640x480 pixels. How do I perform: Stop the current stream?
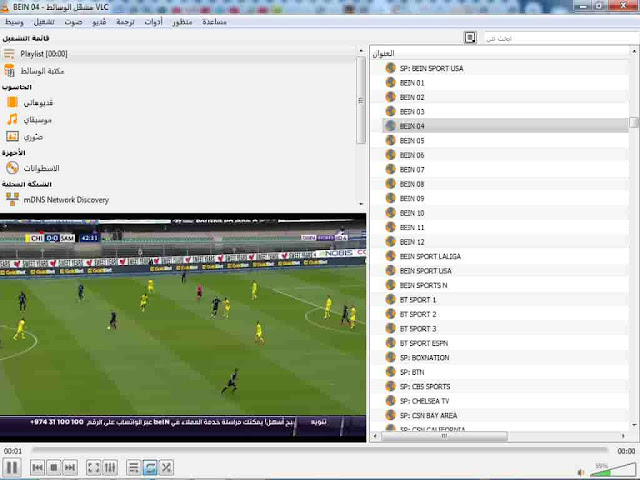(53, 467)
